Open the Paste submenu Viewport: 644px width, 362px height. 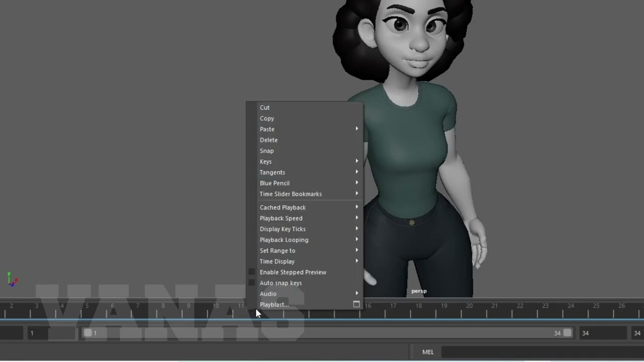[x=304, y=129]
